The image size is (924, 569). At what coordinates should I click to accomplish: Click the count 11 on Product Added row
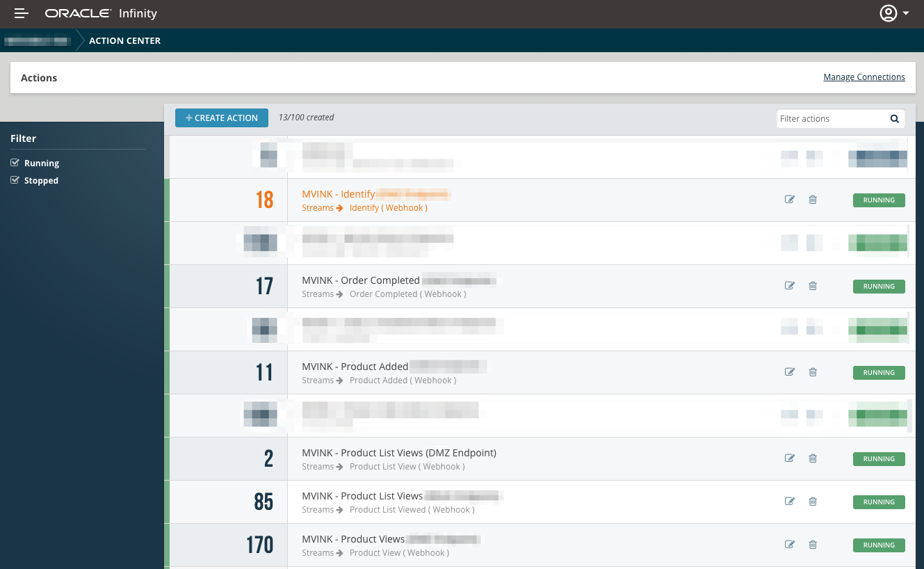pyautogui.click(x=264, y=373)
